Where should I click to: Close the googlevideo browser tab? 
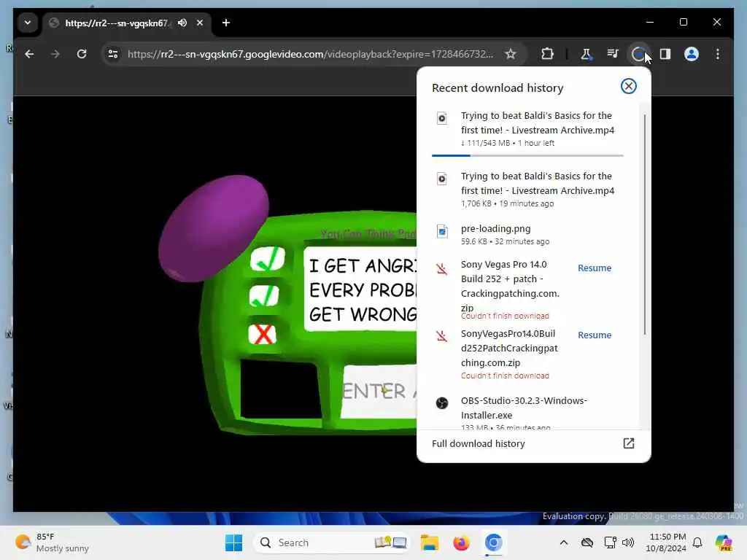pyautogui.click(x=200, y=23)
